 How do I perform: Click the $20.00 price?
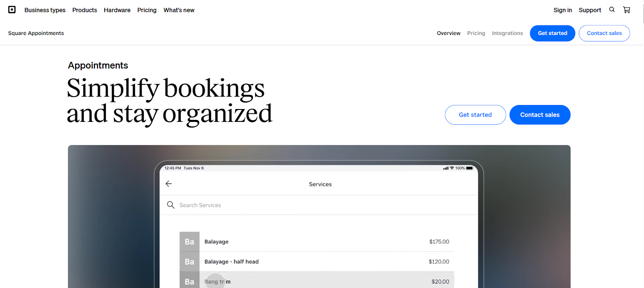click(440, 282)
